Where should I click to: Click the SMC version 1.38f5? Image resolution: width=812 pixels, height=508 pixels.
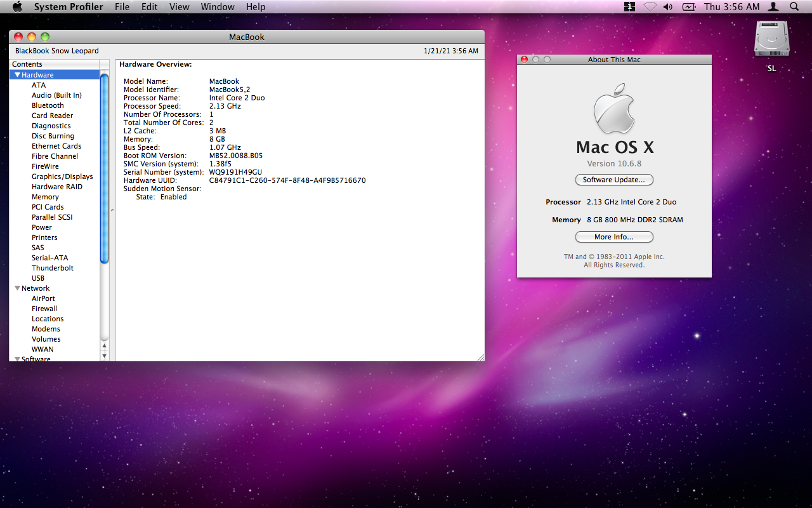220,164
